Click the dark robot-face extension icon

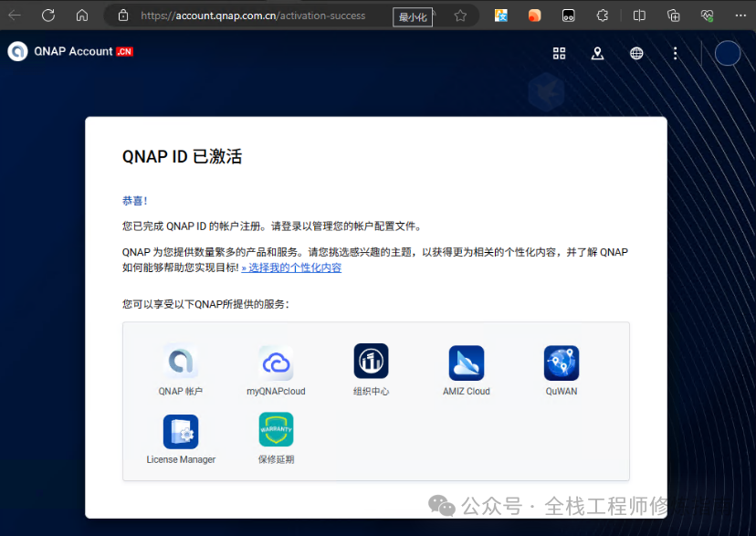click(x=569, y=16)
